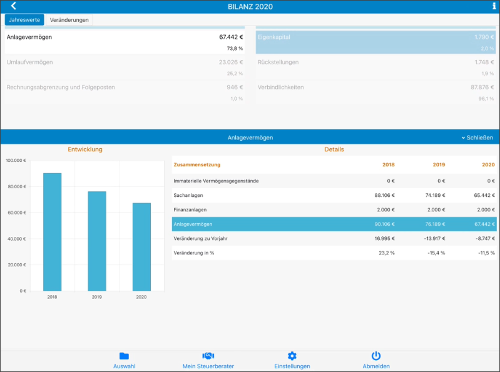Click the Sachanlagen value for 2019

[x=435, y=195]
